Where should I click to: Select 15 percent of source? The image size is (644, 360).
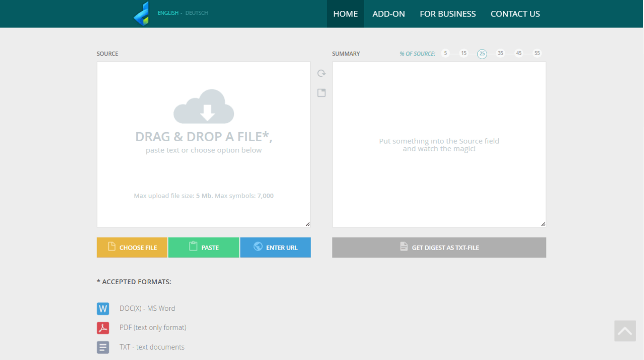[x=464, y=53]
